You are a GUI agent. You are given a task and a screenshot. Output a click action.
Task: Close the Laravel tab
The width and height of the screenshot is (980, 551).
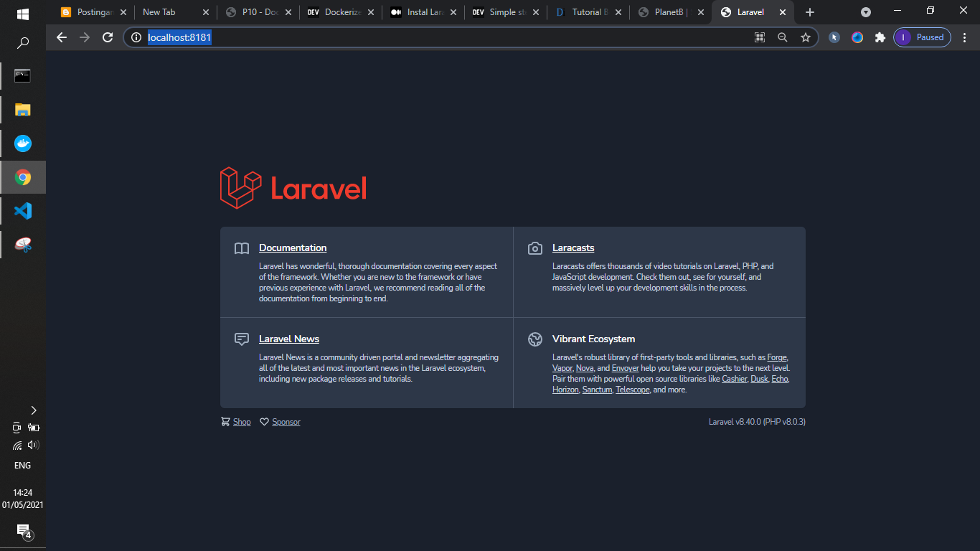783,12
